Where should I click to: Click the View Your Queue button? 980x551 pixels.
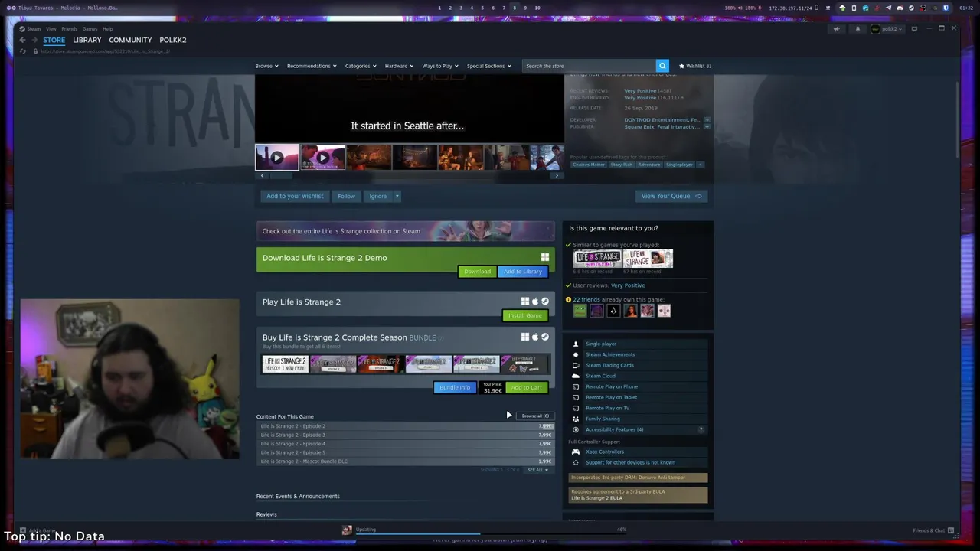[x=671, y=196]
